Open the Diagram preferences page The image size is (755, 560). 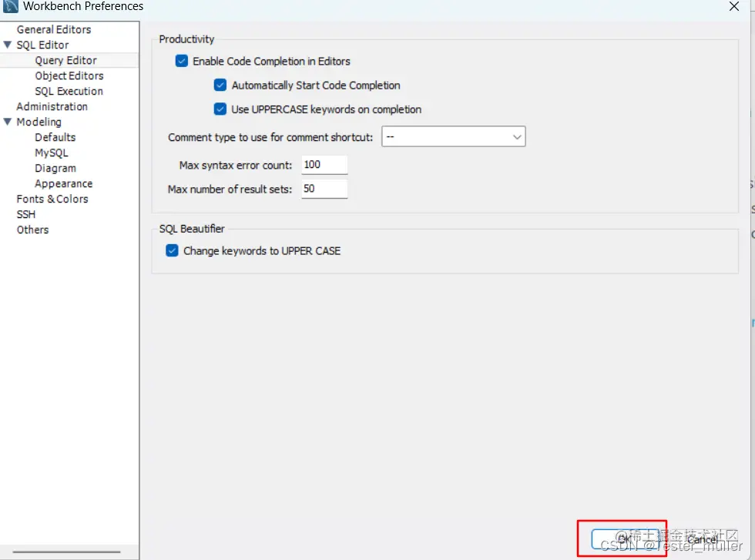pyautogui.click(x=55, y=168)
